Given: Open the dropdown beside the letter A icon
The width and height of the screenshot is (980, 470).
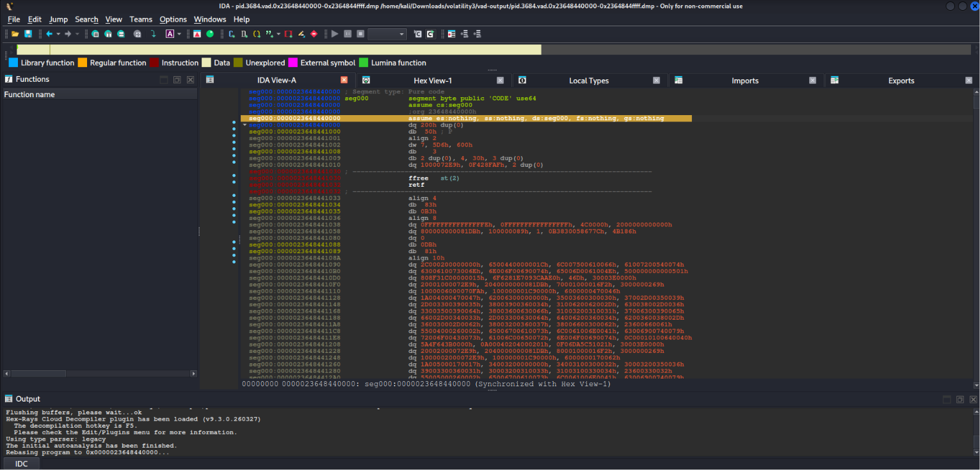Looking at the screenshot, I should coord(179,34).
